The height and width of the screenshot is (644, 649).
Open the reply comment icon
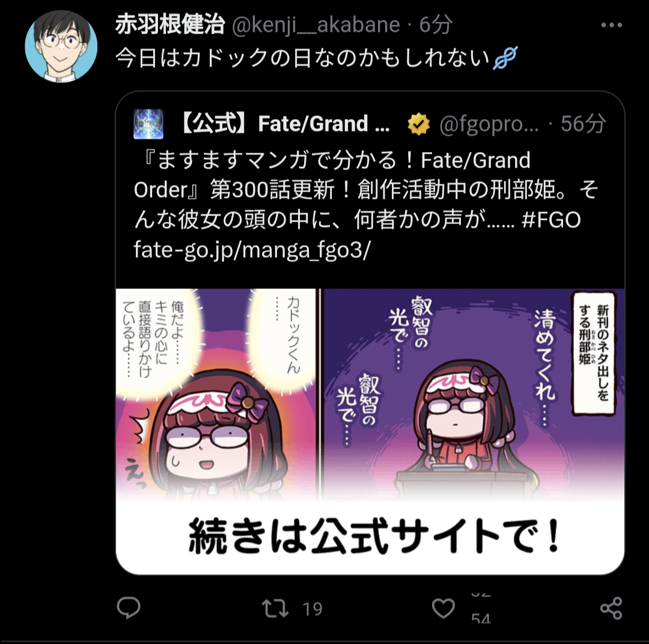click(129, 608)
